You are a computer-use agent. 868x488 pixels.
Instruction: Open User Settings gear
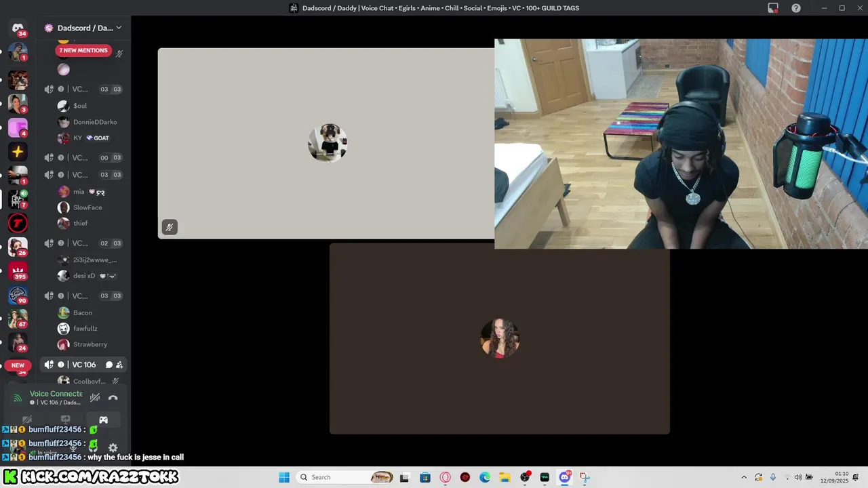click(113, 448)
